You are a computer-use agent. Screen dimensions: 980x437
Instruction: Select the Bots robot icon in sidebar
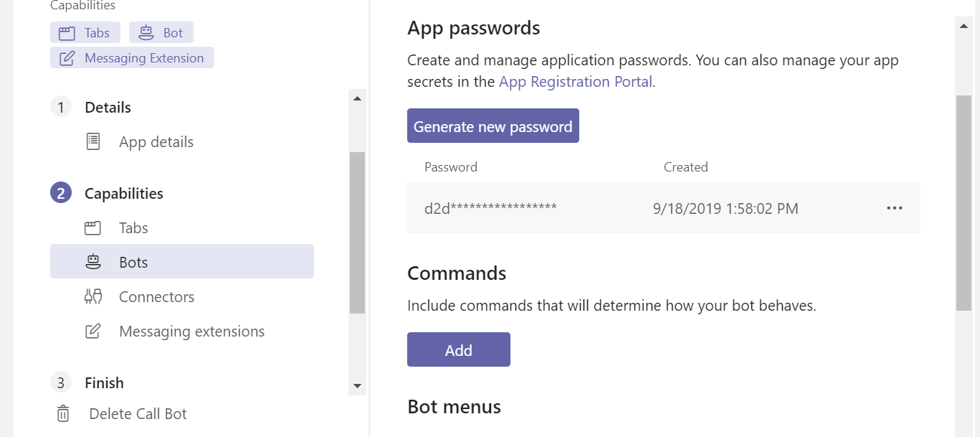pos(93,261)
